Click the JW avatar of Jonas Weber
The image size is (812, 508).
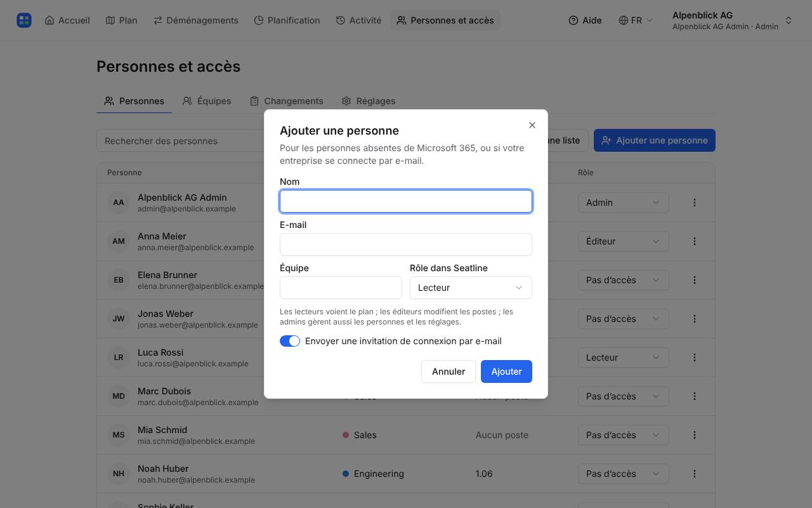(119, 319)
